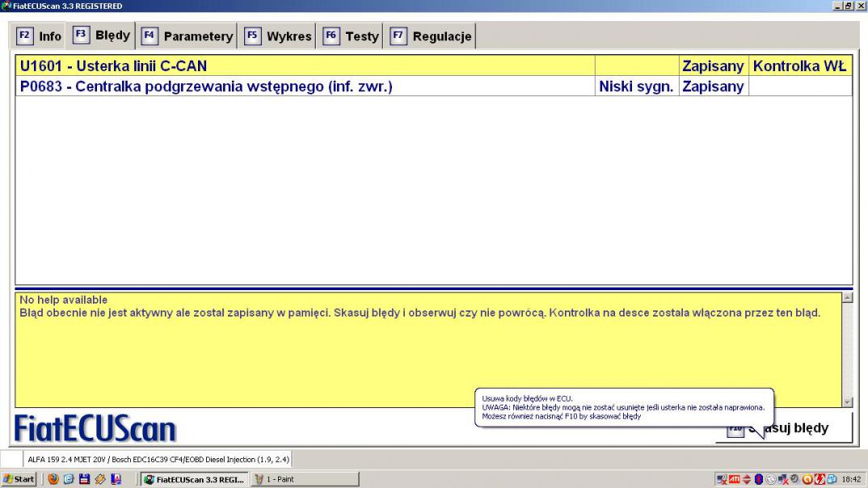Click the floppy disk quick launch icon

(84, 479)
